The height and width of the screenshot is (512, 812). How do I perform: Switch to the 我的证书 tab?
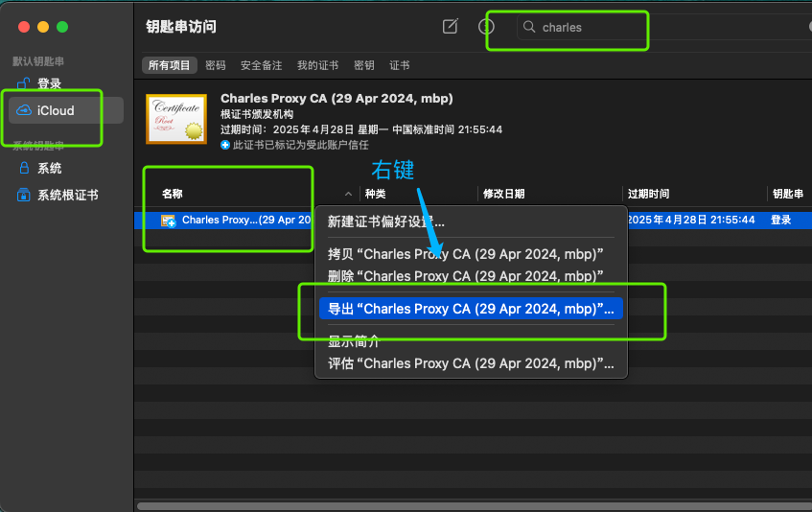pos(317,65)
